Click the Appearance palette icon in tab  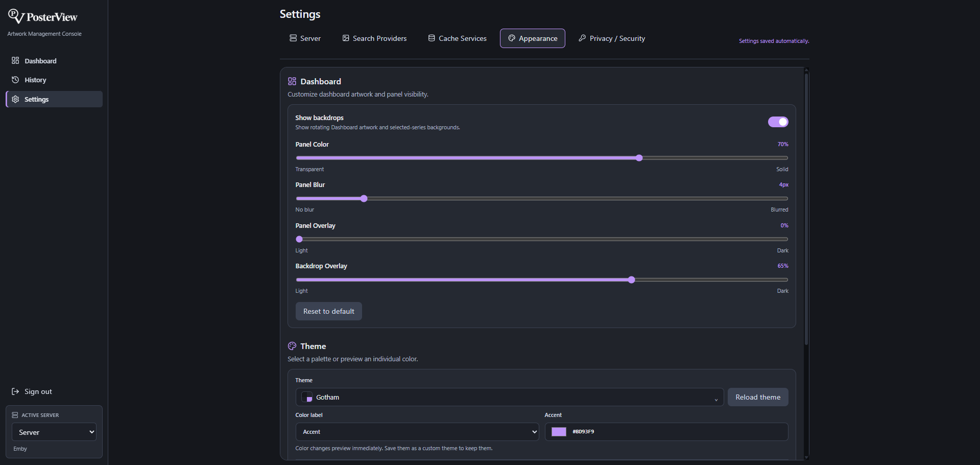click(x=512, y=38)
